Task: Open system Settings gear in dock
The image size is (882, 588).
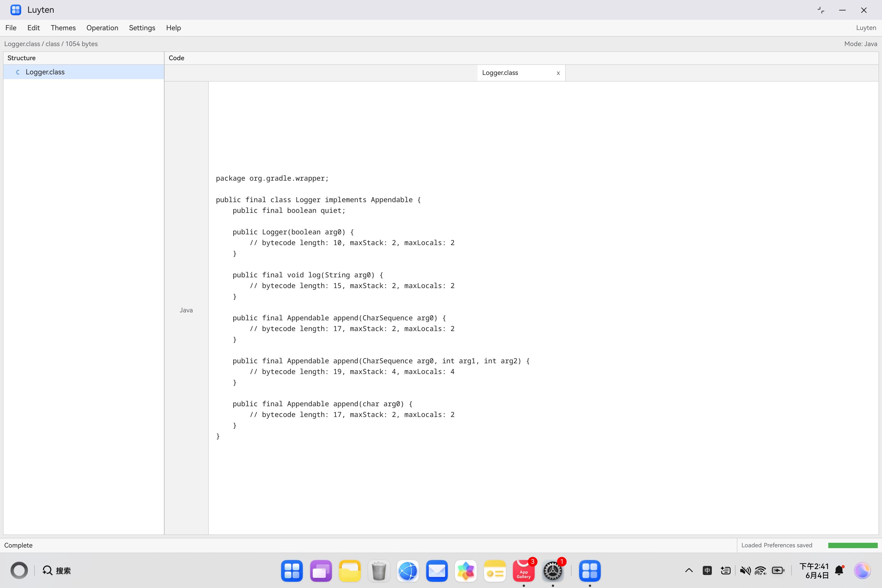Action: [553, 571]
